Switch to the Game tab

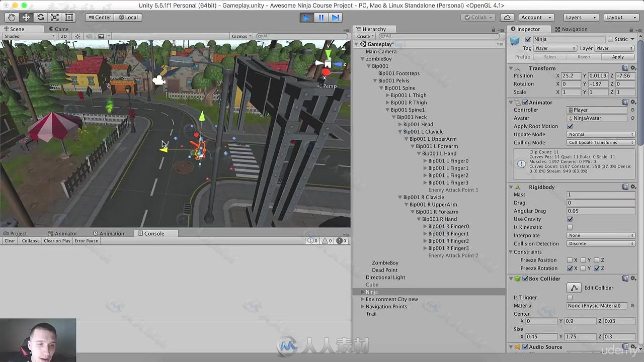pos(58,29)
